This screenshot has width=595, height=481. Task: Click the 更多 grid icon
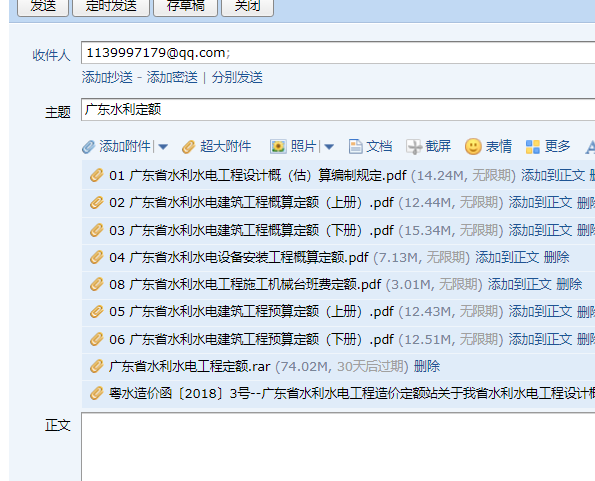click(x=532, y=147)
